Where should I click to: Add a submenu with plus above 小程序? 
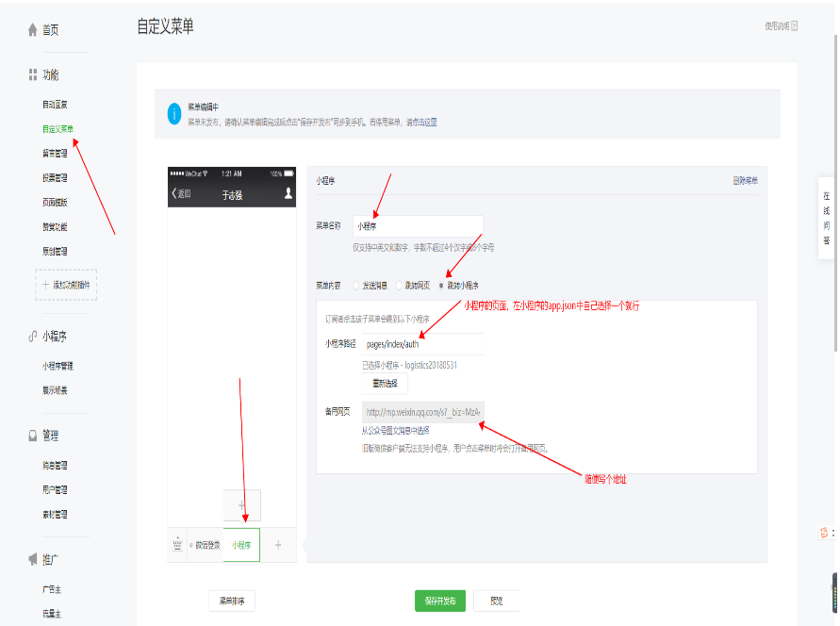[x=242, y=505]
